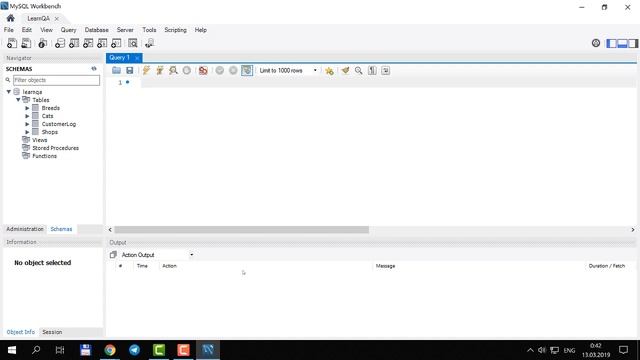Save snippet star icon

329,70
